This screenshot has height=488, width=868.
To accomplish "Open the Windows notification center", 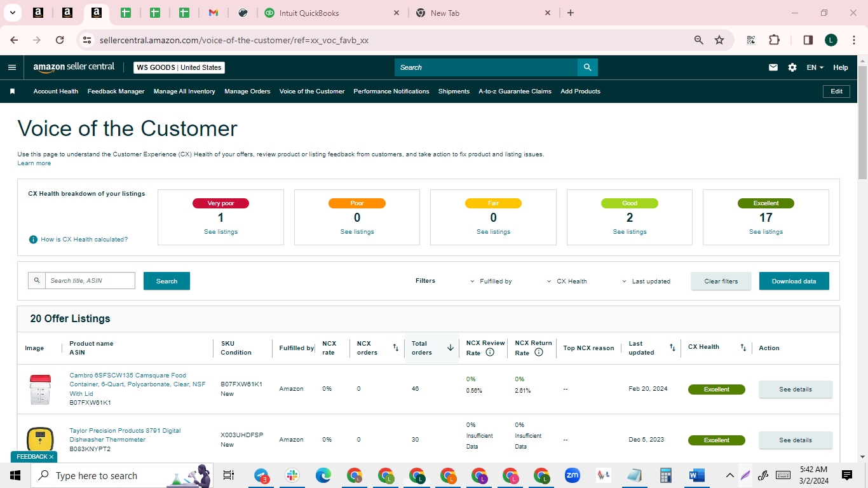I will click(x=847, y=475).
